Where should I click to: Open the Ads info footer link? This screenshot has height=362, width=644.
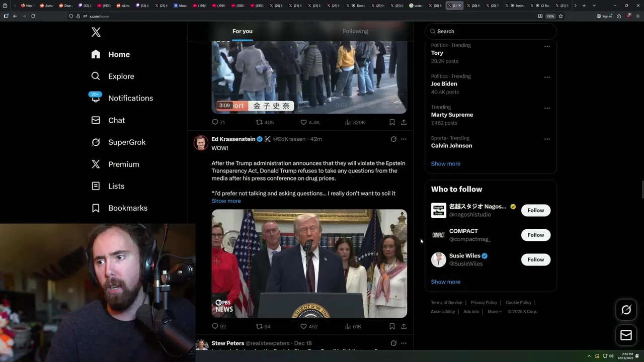point(471,312)
